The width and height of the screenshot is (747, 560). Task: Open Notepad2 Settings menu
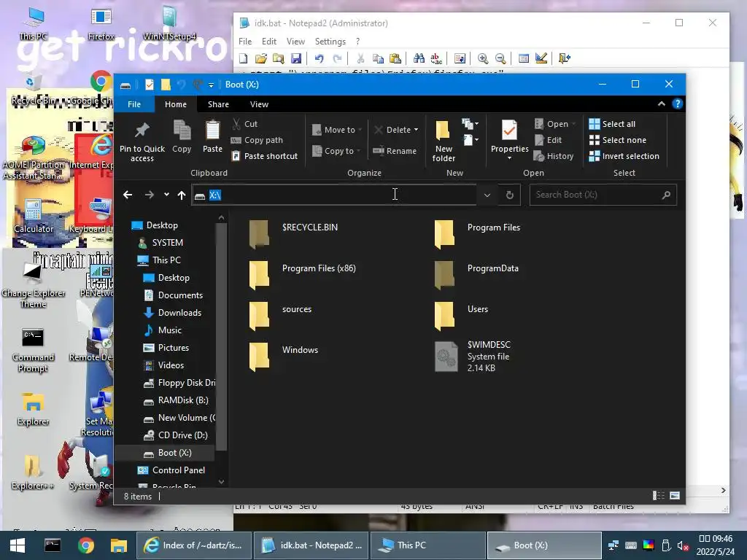pos(330,42)
